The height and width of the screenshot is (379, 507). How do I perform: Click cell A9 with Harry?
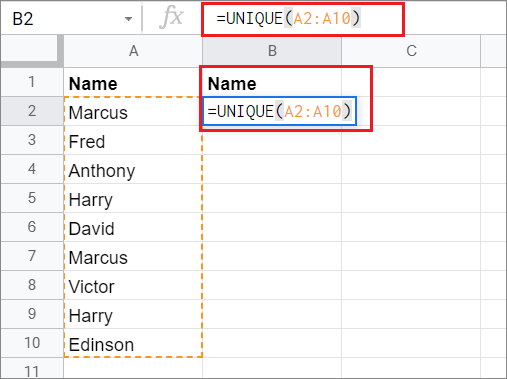tap(133, 314)
